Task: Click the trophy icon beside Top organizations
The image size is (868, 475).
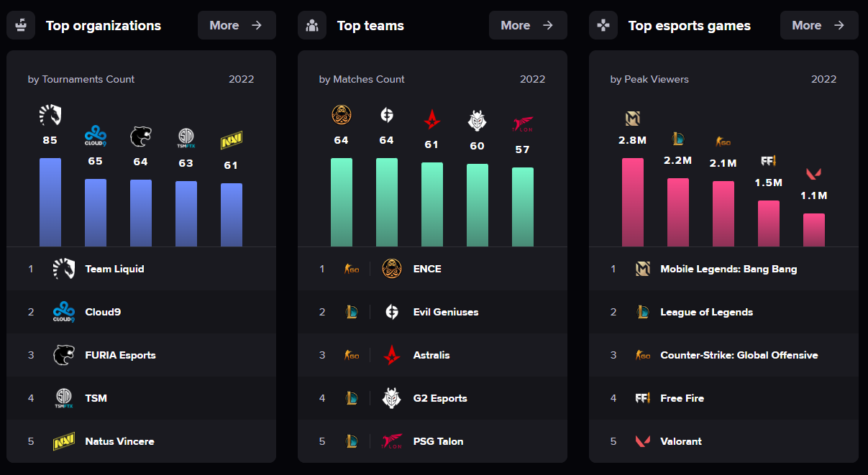Action: [21, 24]
